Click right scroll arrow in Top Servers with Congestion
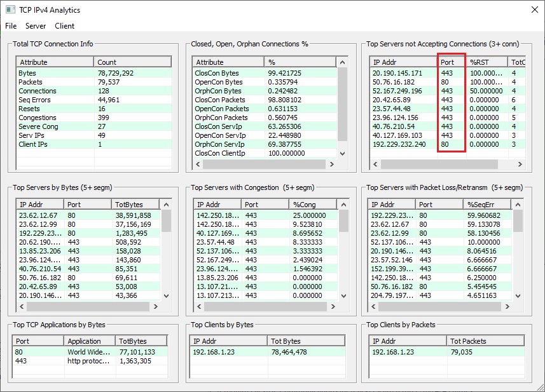The height and width of the screenshot is (392, 545). coord(333,306)
